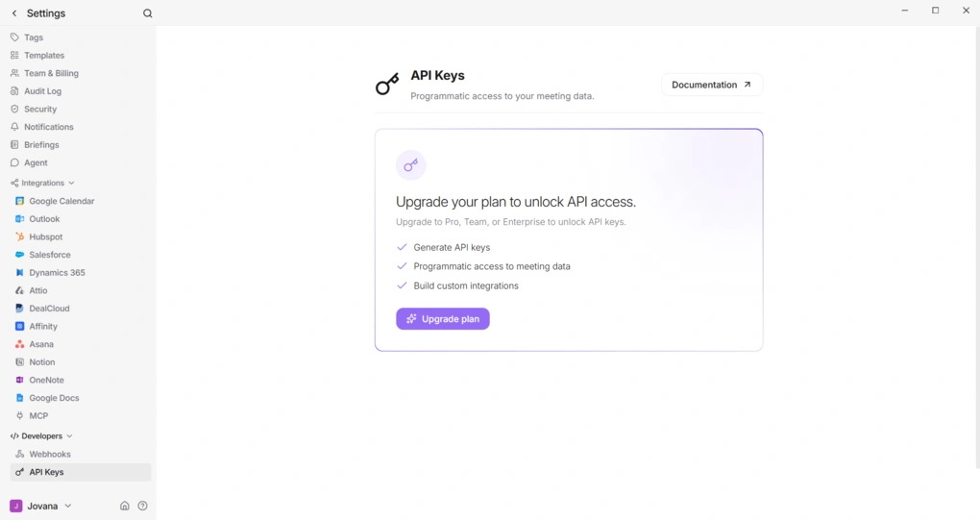Click the Upgrade plan button

click(x=443, y=319)
